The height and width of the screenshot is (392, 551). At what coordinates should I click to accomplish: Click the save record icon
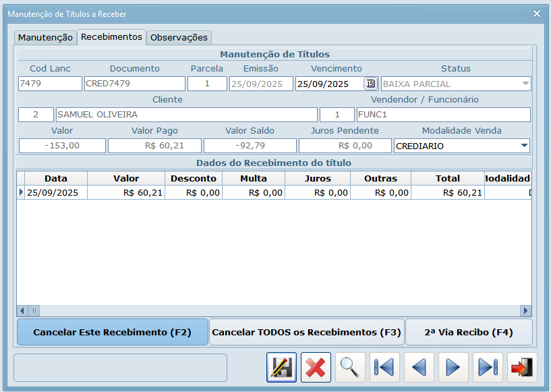click(x=281, y=367)
